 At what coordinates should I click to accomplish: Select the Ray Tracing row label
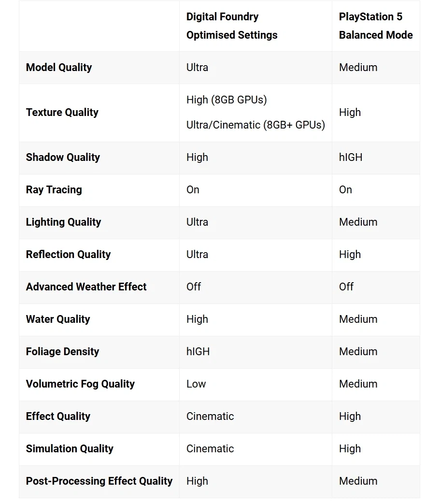(x=54, y=190)
